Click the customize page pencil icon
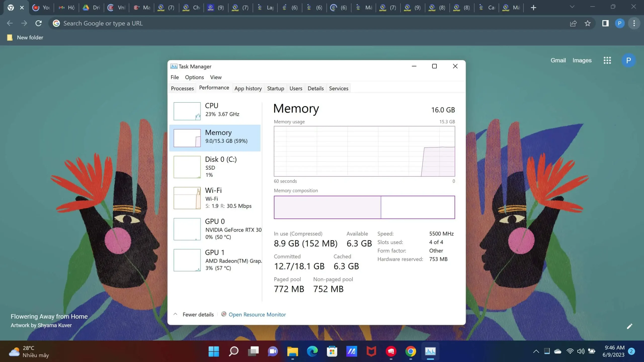The image size is (644, 362). [629, 326]
